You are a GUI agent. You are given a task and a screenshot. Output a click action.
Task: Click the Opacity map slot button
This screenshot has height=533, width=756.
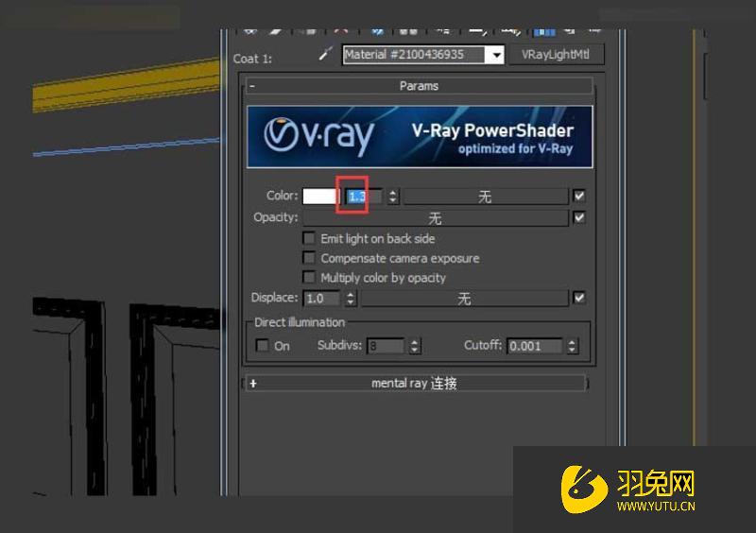[436, 218]
